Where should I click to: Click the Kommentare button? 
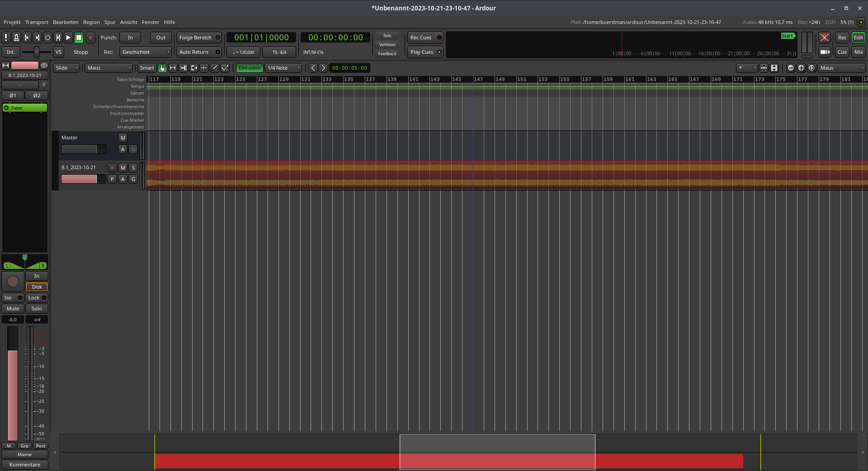pyautogui.click(x=25, y=465)
